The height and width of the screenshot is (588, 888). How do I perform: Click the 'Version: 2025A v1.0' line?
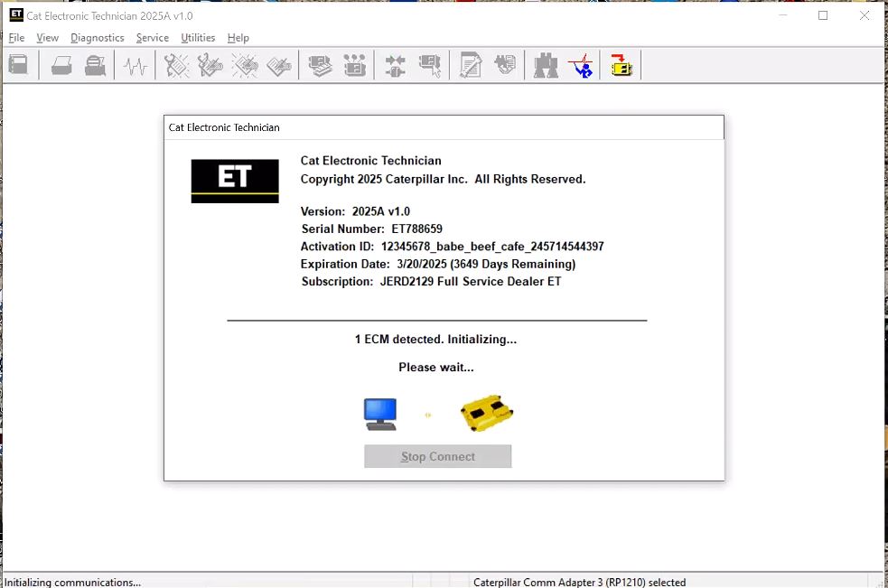(x=355, y=211)
